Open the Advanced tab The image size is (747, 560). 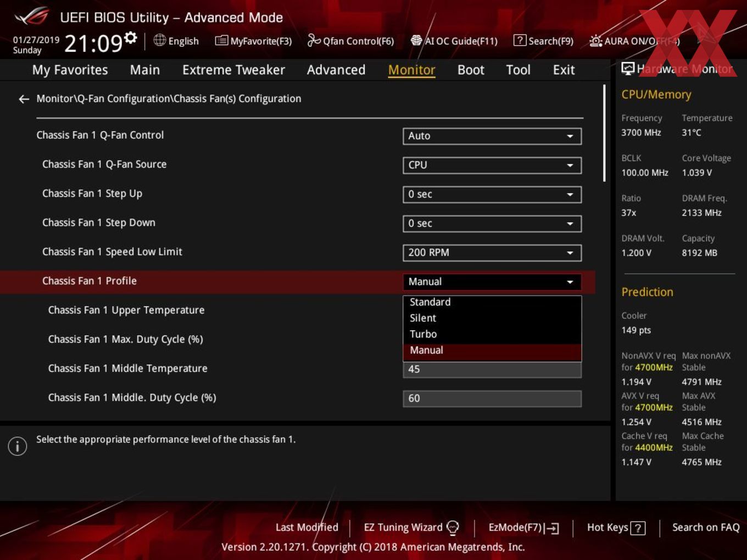coord(336,70)
